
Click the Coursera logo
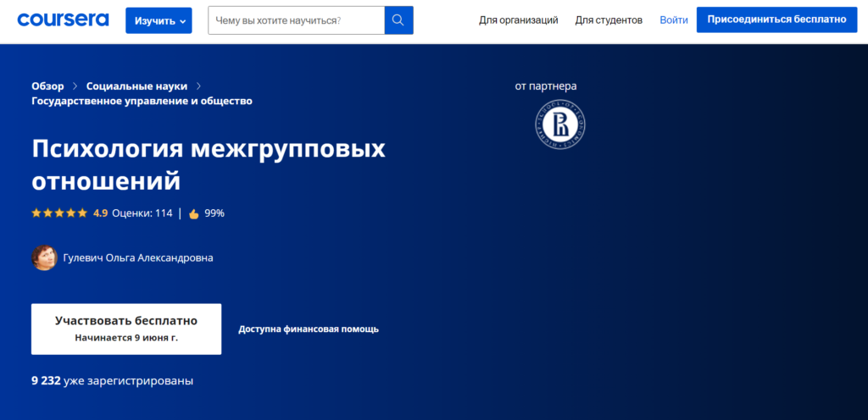tap(64, 19)
